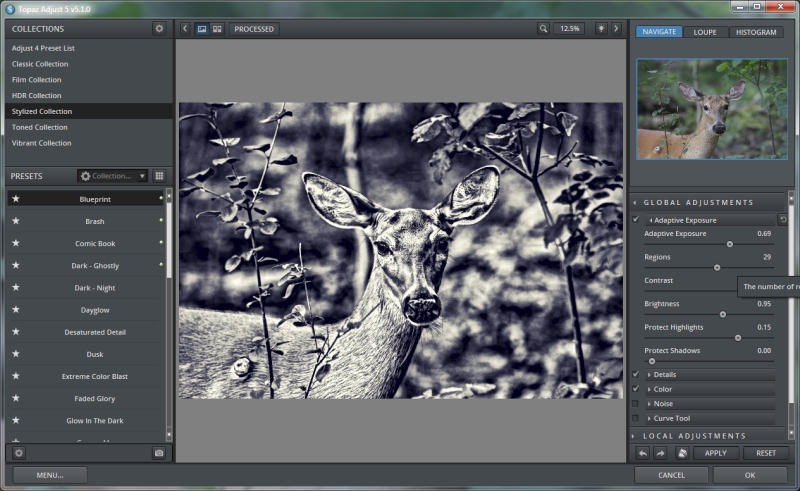The width and height of the screenshot is (800, 491).
Task: Switch to single image view icon
Action: click(202, 29)
